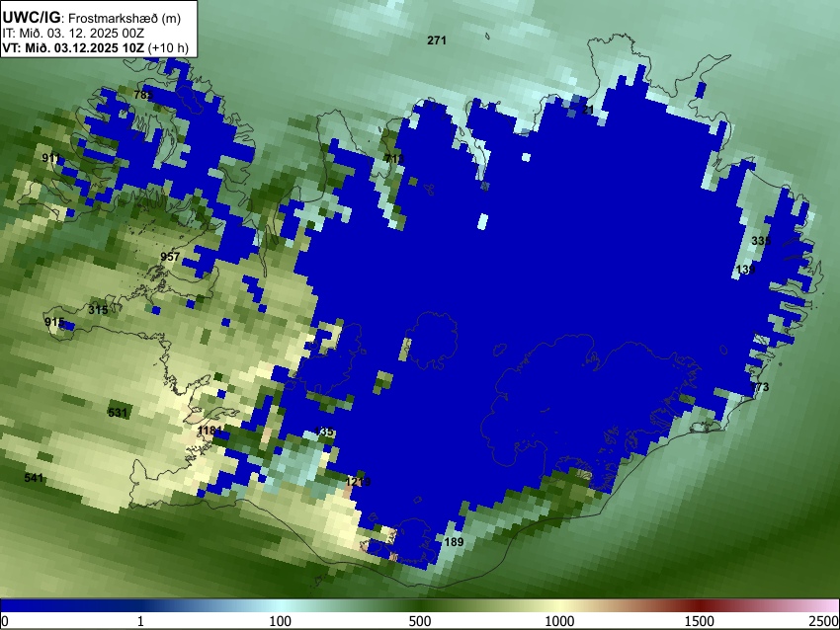
Task: Click the map value 773 on the southeast coast
Action: (759, 386)
